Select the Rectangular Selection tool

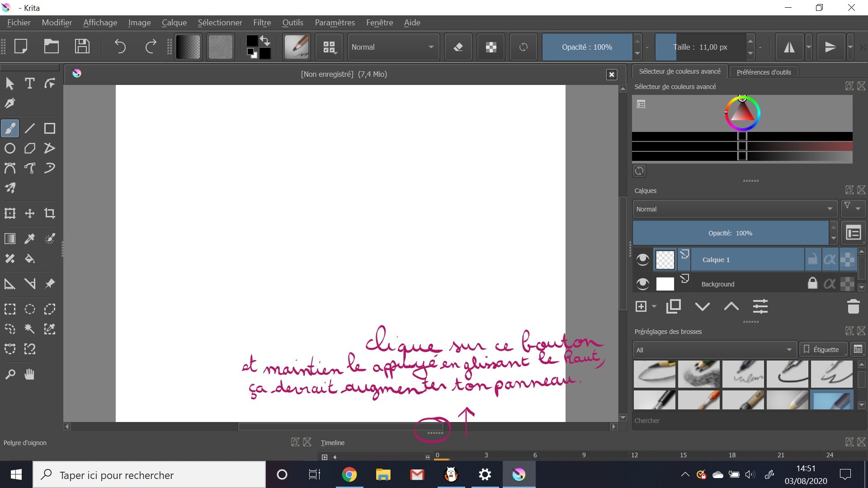coord(10,309)
